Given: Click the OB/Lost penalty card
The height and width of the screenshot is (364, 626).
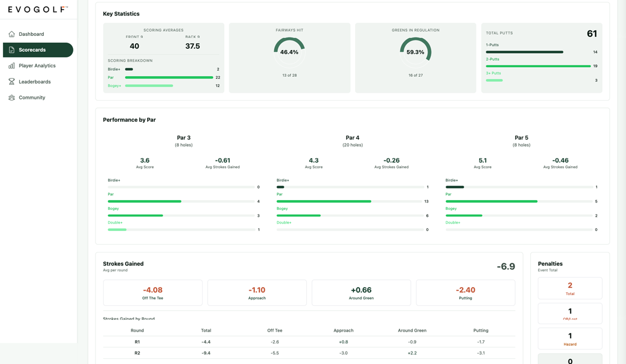Looking at the screenshot, I should click(570, 313).
